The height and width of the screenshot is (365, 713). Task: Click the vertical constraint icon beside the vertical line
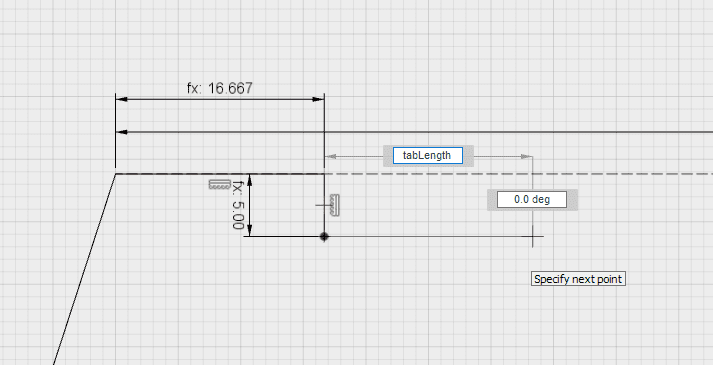click(335, 205)
